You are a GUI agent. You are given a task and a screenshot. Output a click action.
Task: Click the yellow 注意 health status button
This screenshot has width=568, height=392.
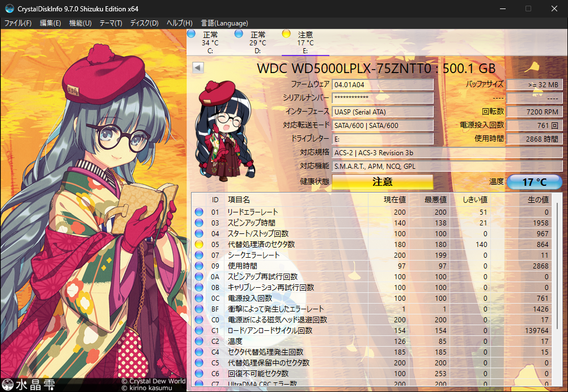click(x=382, y=182)
